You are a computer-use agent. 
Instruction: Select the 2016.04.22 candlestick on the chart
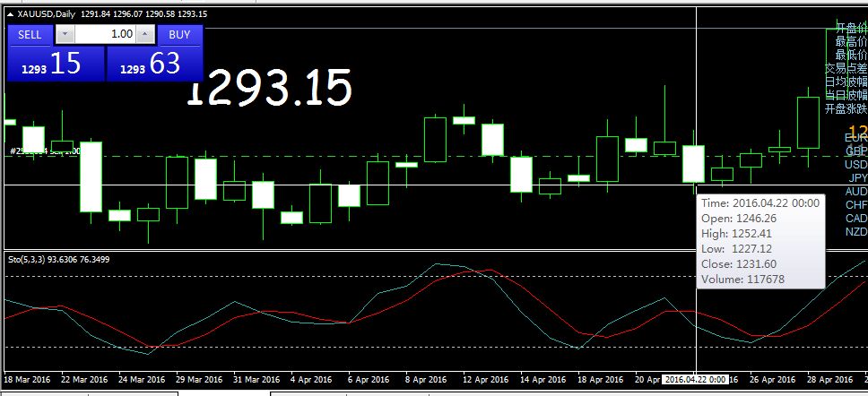693,164
